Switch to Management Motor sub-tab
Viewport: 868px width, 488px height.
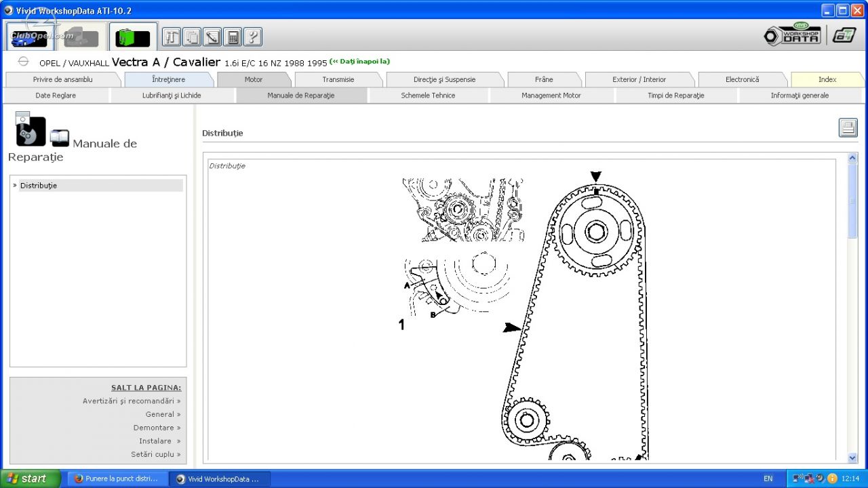point(551,96)
